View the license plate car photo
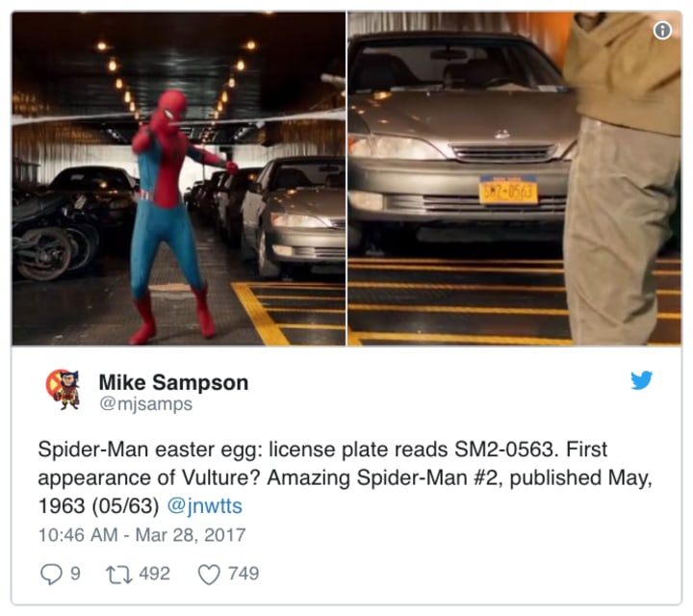 click(x=514, y=178)
